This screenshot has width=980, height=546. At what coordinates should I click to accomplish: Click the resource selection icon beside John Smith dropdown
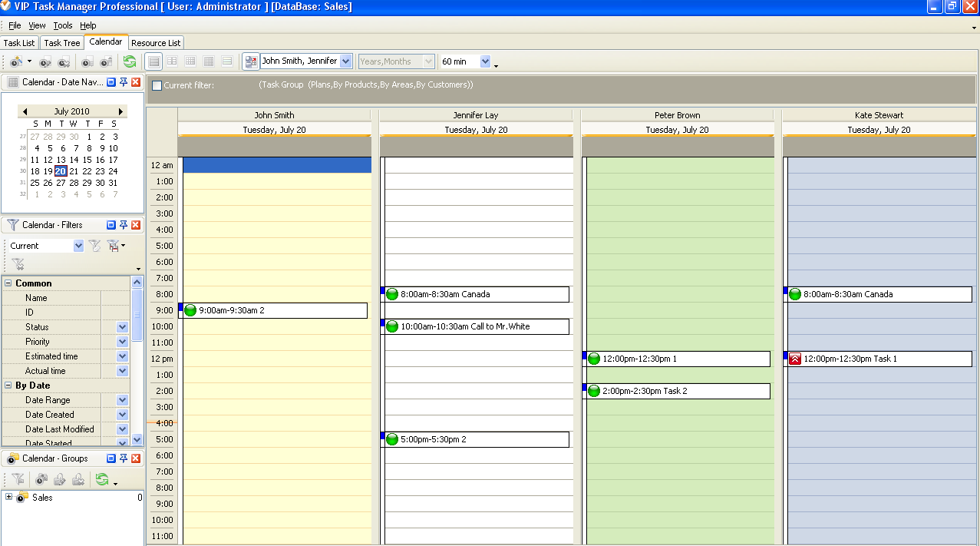pos(251,61)
